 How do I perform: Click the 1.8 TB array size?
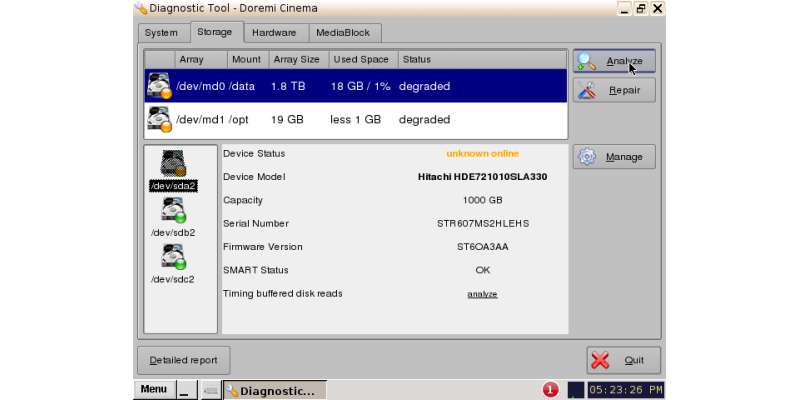click(288, 86)
